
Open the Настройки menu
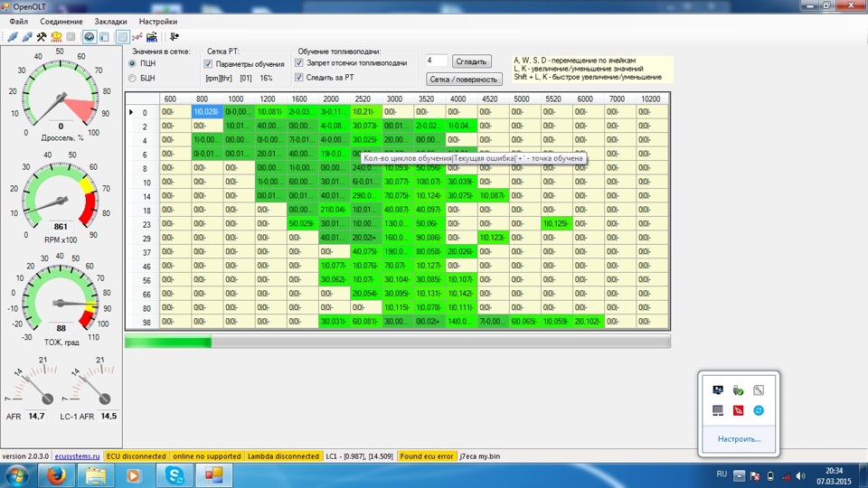(158, 22)
